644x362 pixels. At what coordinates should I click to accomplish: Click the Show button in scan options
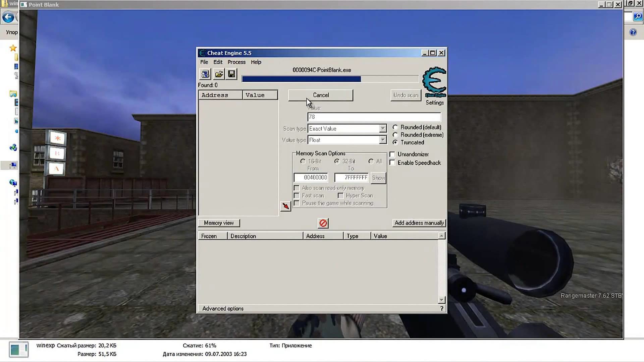coord(378,178)
